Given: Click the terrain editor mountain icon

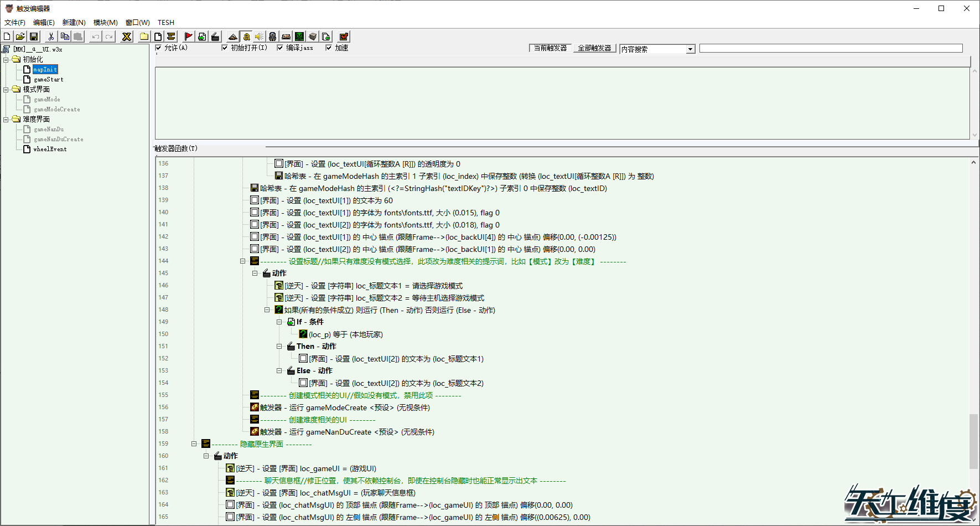Looking at the screenshot, I should [x=233, y=37].
